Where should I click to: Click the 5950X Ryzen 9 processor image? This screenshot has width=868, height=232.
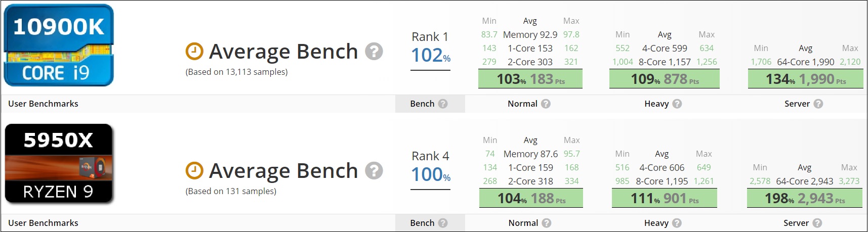(x=59, y=164)
